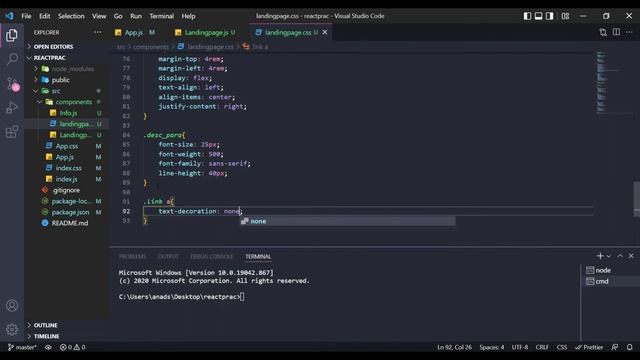Click the master branch status item

pyautogui.click(x=22, y=347)
